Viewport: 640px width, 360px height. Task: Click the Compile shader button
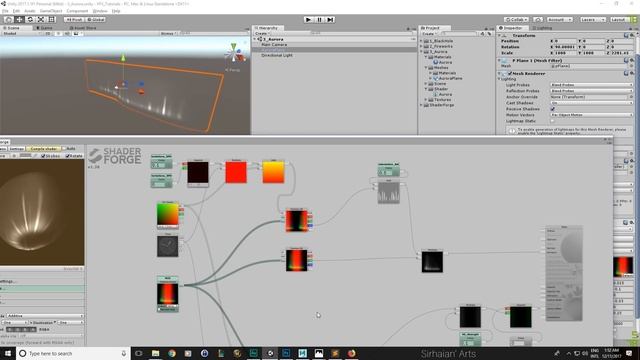(x=43, y=149)
